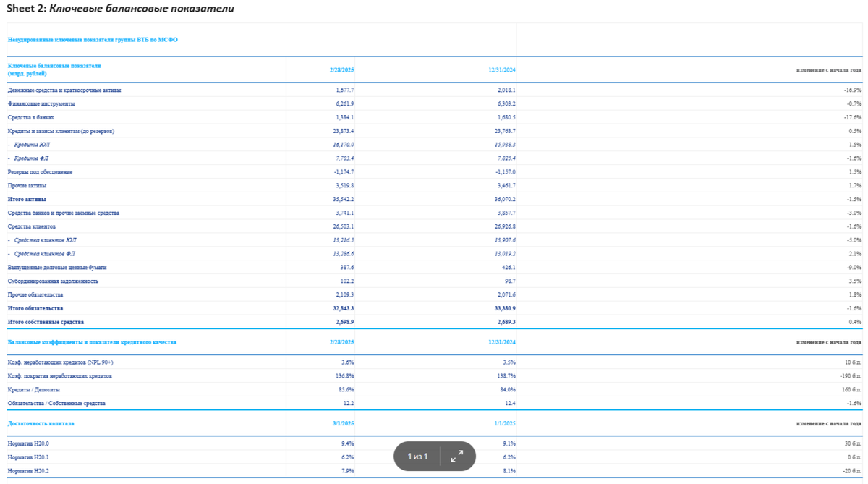Click the row label 'Финансовые инструменты'
The image size is (868, 484).
pos(41,104)
